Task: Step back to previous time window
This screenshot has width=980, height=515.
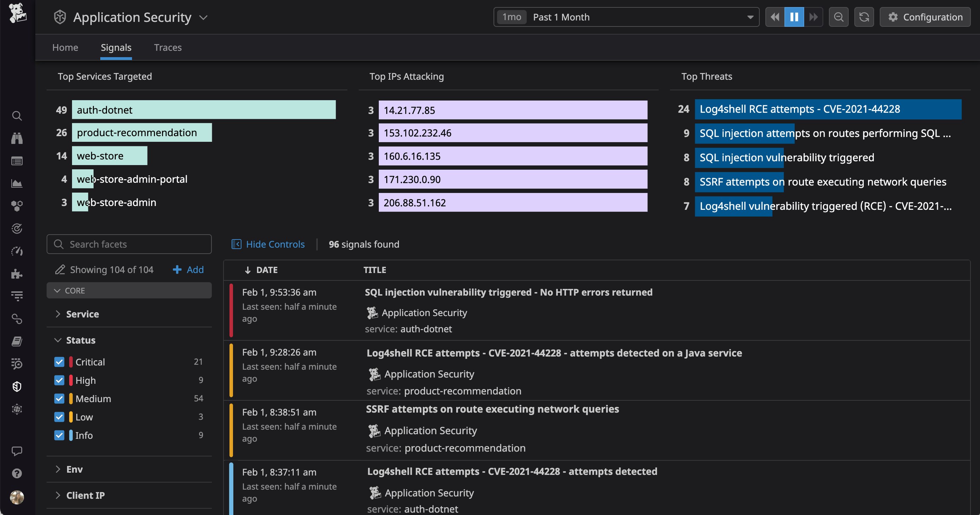Action: point(775,17)
